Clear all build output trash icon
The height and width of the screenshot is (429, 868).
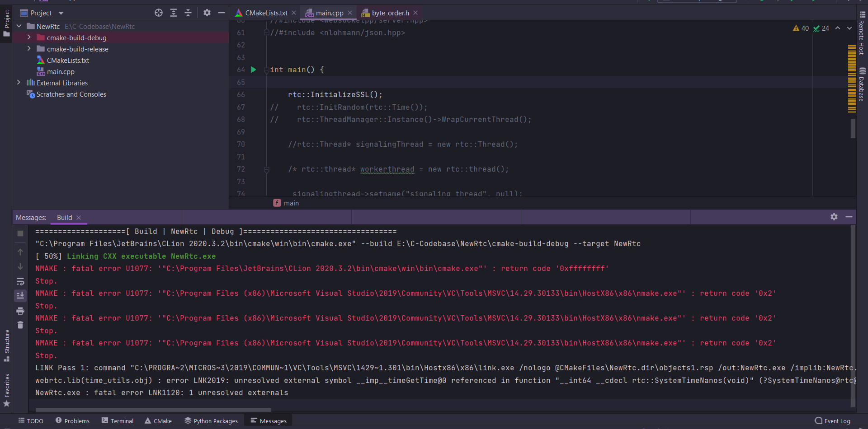tap(20, 325)
